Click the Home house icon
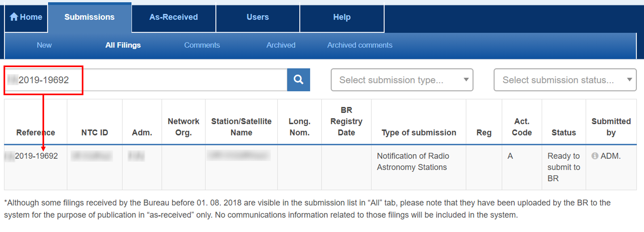644x232 pixels. 14,17
